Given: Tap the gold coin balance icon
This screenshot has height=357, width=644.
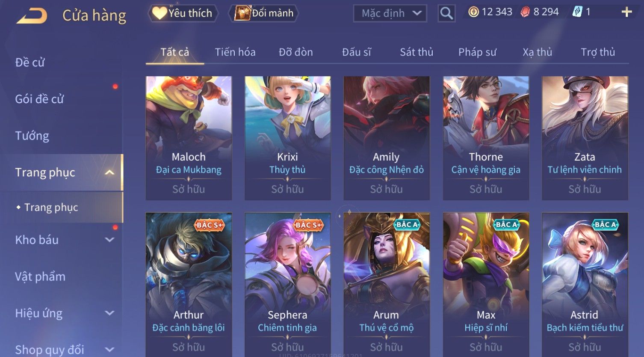Looking at the screenshot, I should pos(473,12).
